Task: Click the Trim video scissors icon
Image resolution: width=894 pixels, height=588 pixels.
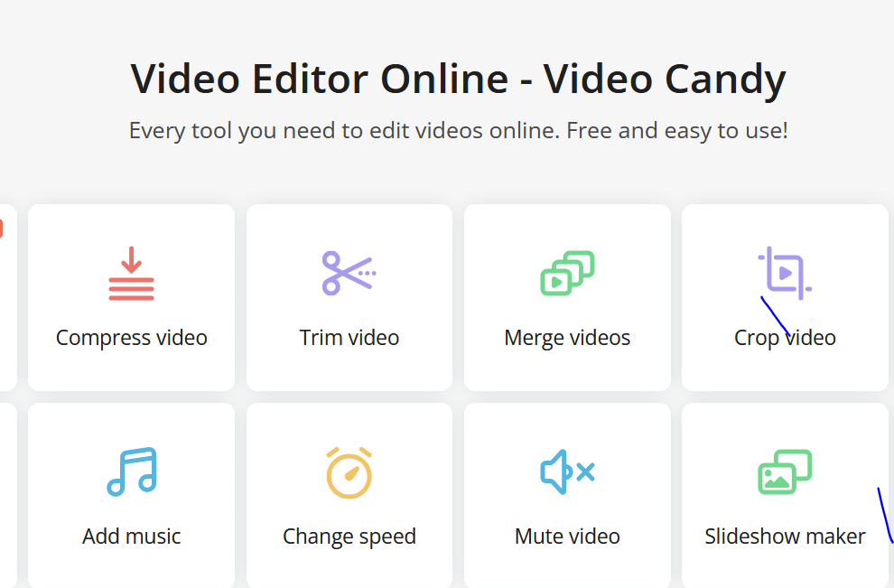Action: (349, 273)
